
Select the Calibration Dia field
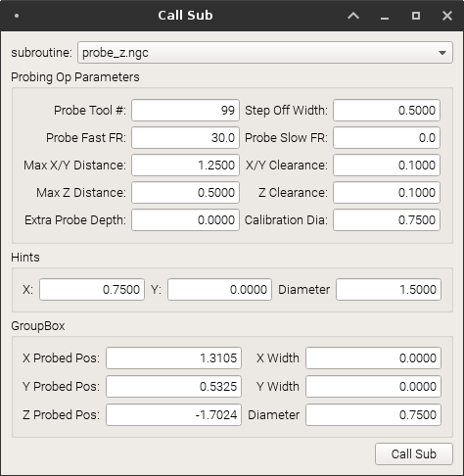387,219
